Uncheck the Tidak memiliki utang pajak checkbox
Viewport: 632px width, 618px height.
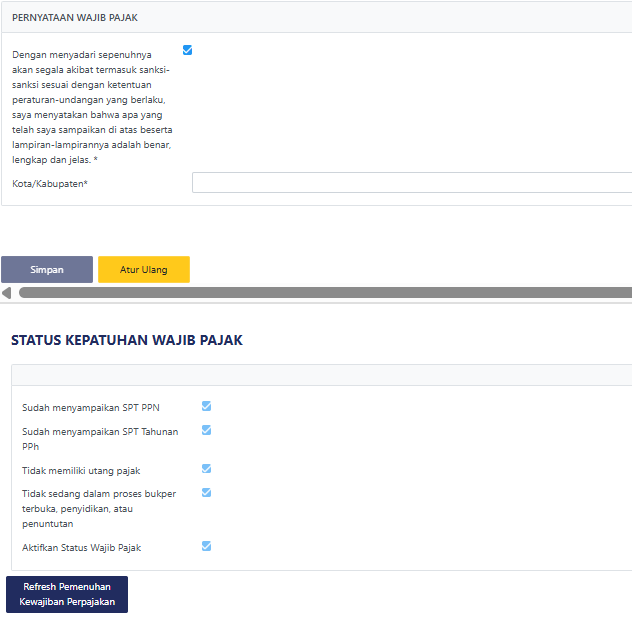206,468
